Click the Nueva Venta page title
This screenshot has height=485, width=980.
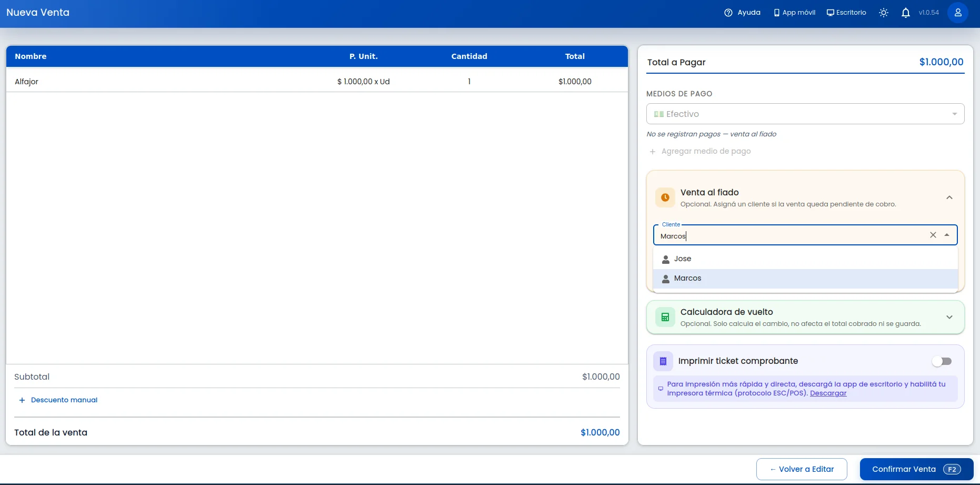38,13
